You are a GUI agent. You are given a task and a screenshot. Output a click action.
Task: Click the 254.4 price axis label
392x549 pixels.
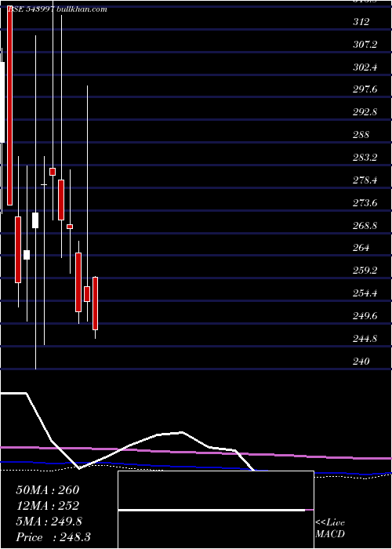pyautogui.click(x=365, y=293)
